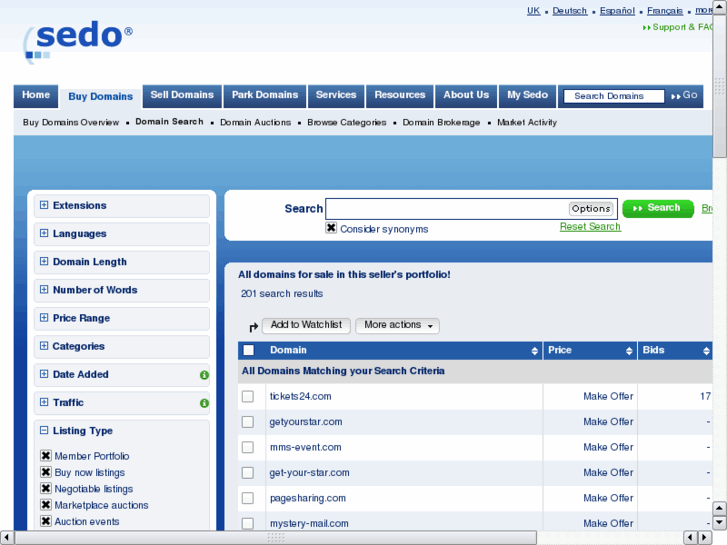Open the Home tab
Viewport: 727px width, 545px height.
36,96
